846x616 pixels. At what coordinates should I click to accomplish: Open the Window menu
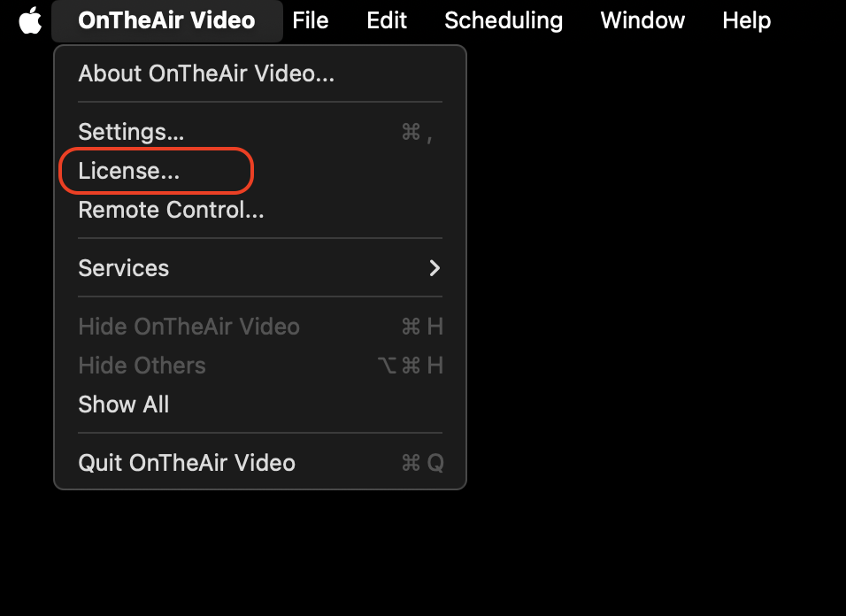click(642, 20)
